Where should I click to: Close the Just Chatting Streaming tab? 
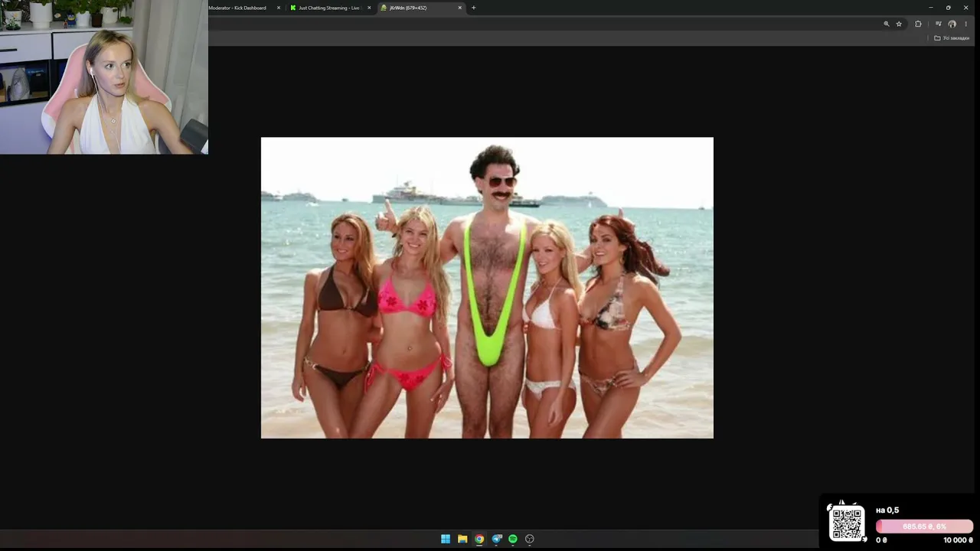tap(369, 8)
